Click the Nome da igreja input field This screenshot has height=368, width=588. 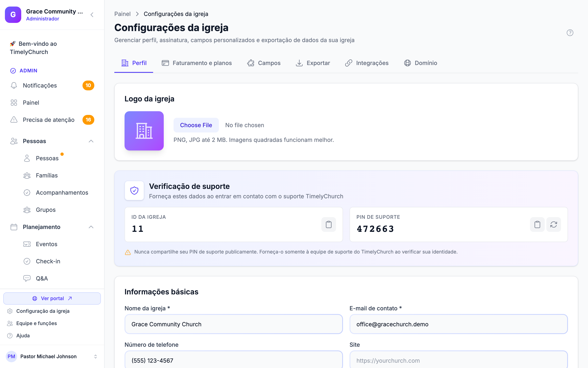pos(234,324)
